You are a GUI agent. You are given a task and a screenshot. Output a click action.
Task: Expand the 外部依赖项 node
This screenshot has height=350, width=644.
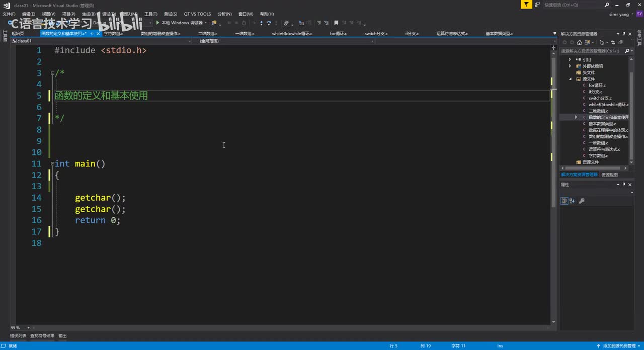point(570,66)
